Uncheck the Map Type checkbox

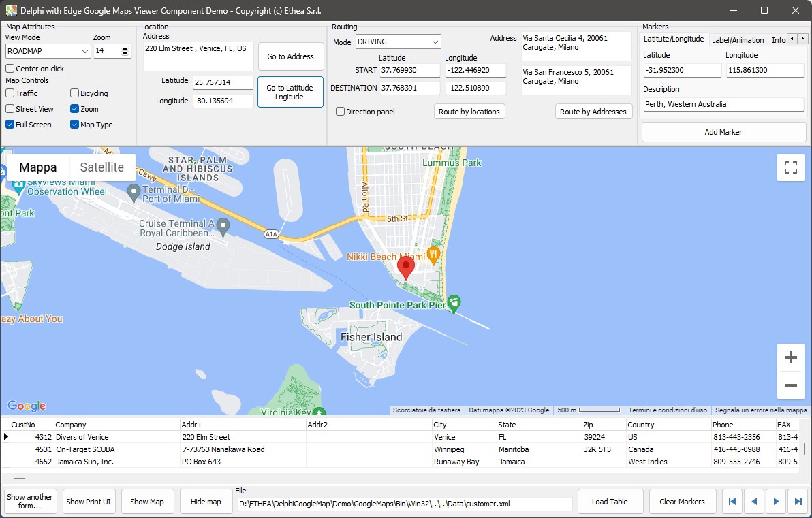[x=74, y=124]
